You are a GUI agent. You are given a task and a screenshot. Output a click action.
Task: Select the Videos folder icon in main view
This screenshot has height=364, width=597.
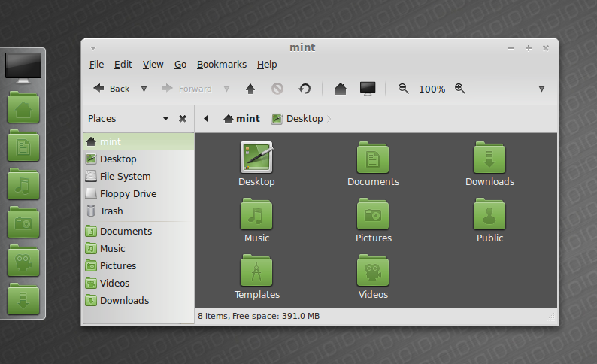click(x=373, y=270)
